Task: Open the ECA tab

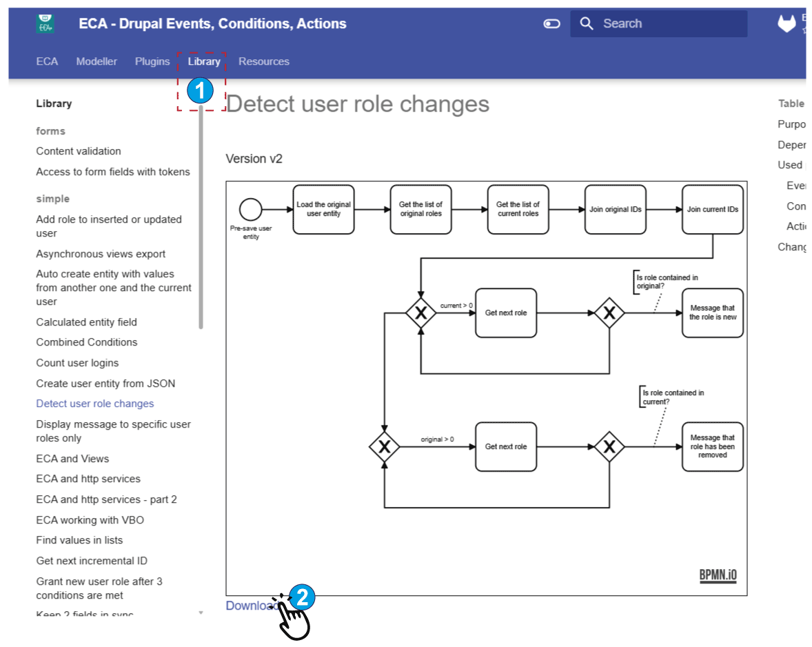Action: coord(47,61)
